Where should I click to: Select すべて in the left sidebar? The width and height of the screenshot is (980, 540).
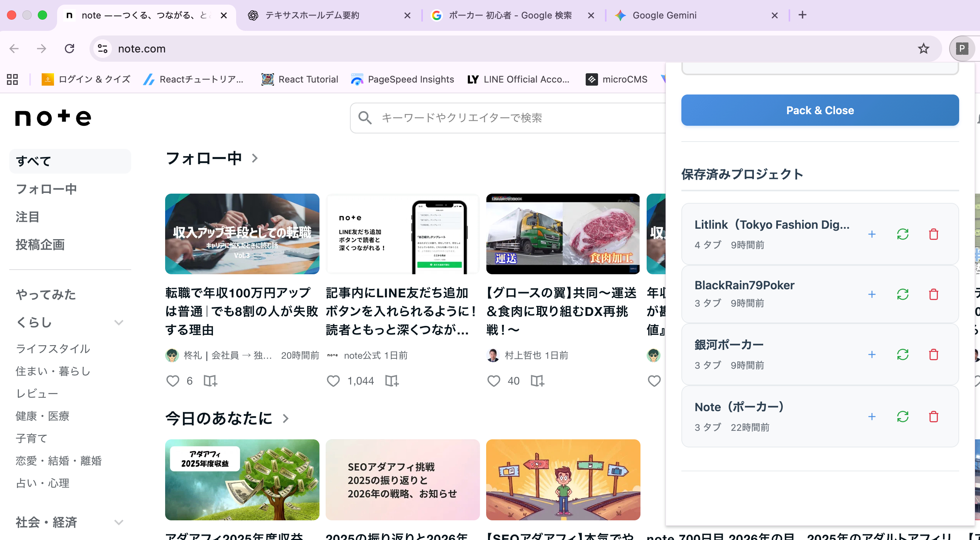click(33, 161)
